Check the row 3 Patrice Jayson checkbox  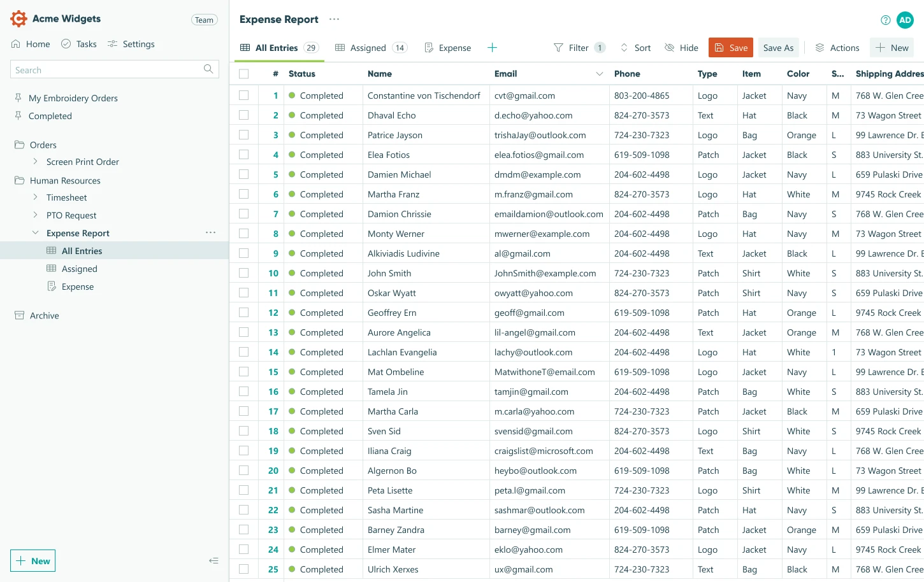click(243, 135)
